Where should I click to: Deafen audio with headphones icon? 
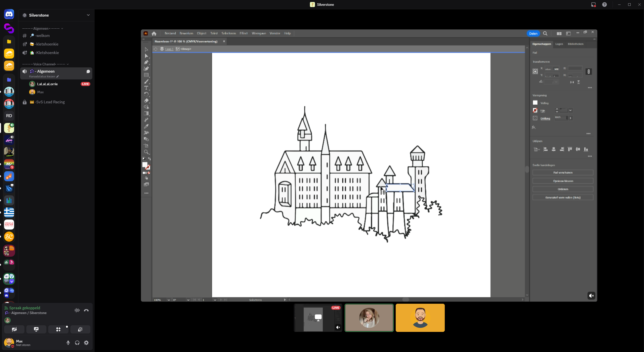pyautogui.click(x=77, y=343)
